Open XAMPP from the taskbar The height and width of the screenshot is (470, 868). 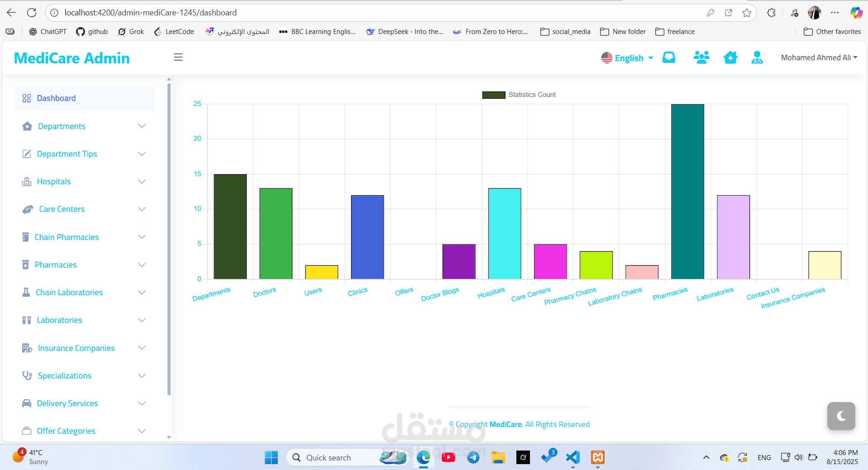coord(598,457)
